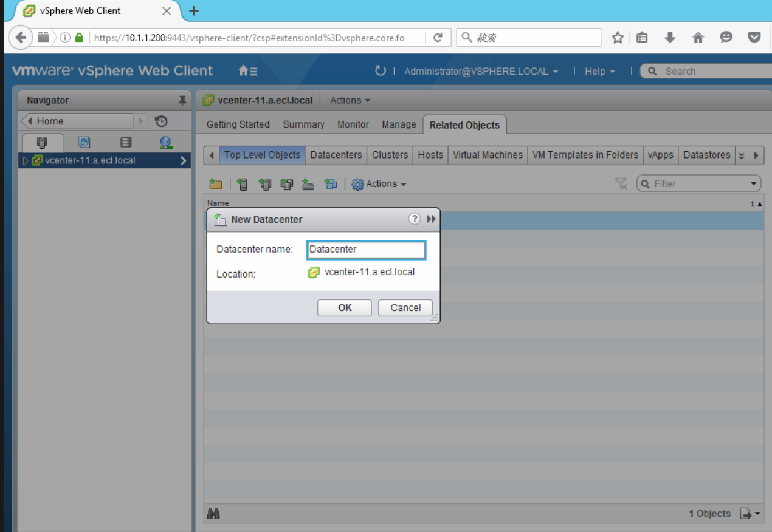This screenshot has height=532, width=772.
Task: Click the new folder icon in the objects toolbar
Action: coord(215,184)
